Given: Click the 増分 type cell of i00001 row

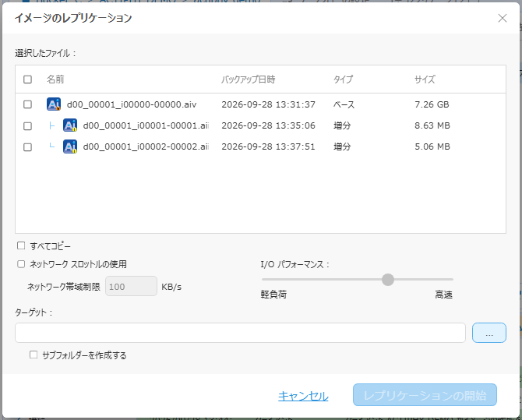Looking at the screenshot, I should 342,125.
